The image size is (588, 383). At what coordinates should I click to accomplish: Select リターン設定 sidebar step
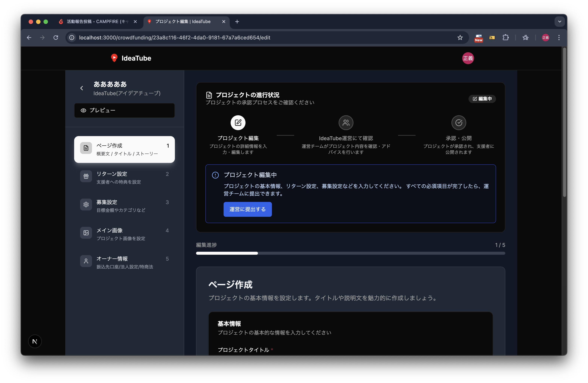click(124, 178)
